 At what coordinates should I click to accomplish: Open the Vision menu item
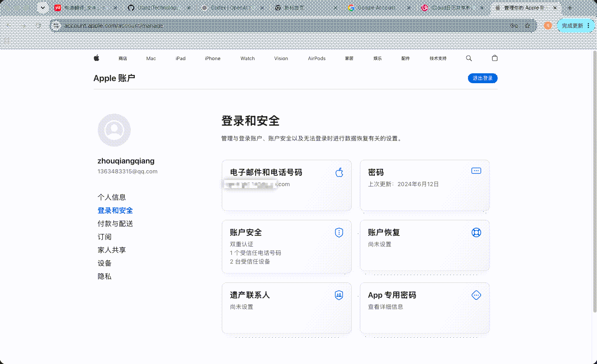(281, 58)
